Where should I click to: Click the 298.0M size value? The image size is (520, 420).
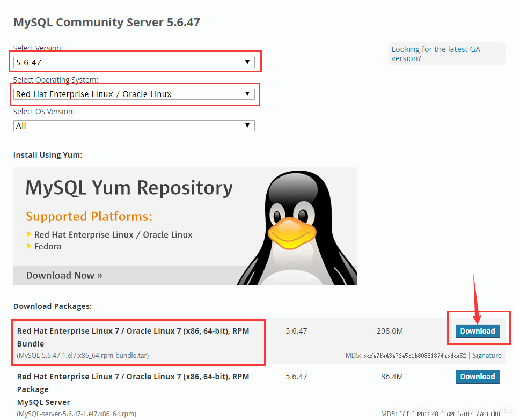(x=390, y=331)
